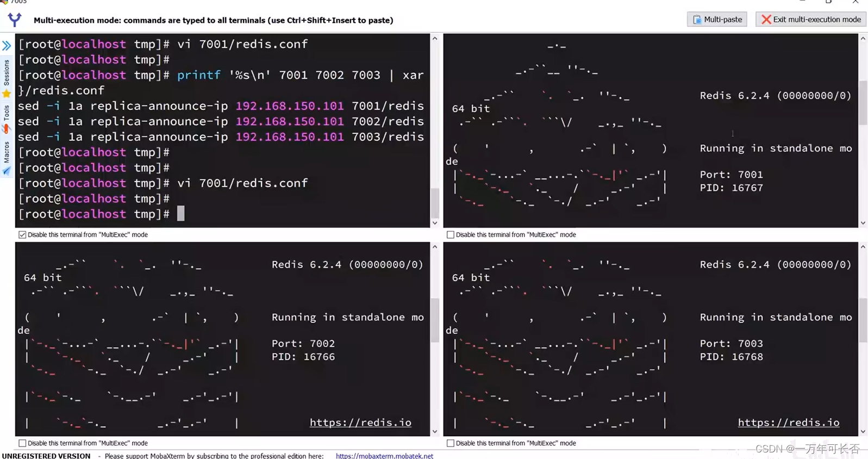Image resolution: width=868 pixels, height=459 pixels.
Task: Click 'UNREGISTERED VERSION' in the status bar
Action: pyautogui.click(x=46, y=456)
